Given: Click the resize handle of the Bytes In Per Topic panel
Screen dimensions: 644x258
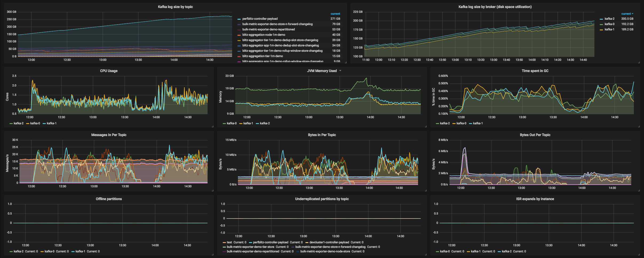Looking at the screenshot, I should pos(426,190).
